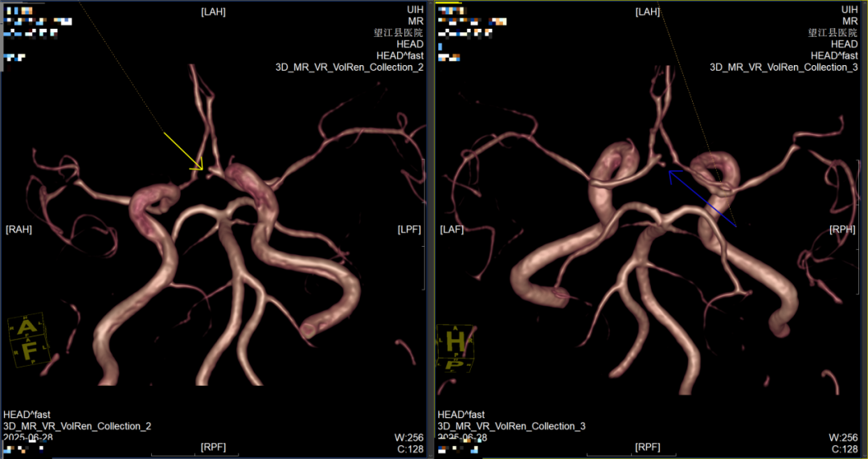The height and width of the screenshot is (459, 868).
Task: Click the MR modality text in Collection_3 view
Action: pos(851,22)
